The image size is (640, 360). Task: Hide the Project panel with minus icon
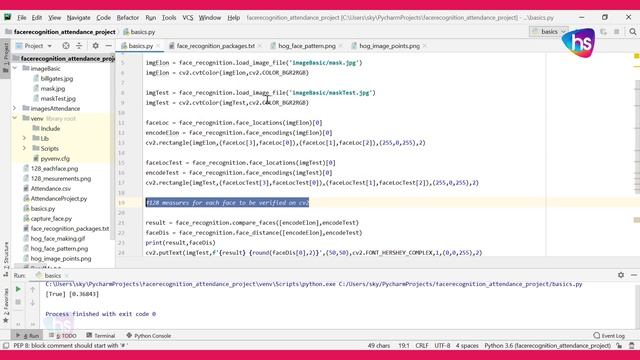pos(109,46)
